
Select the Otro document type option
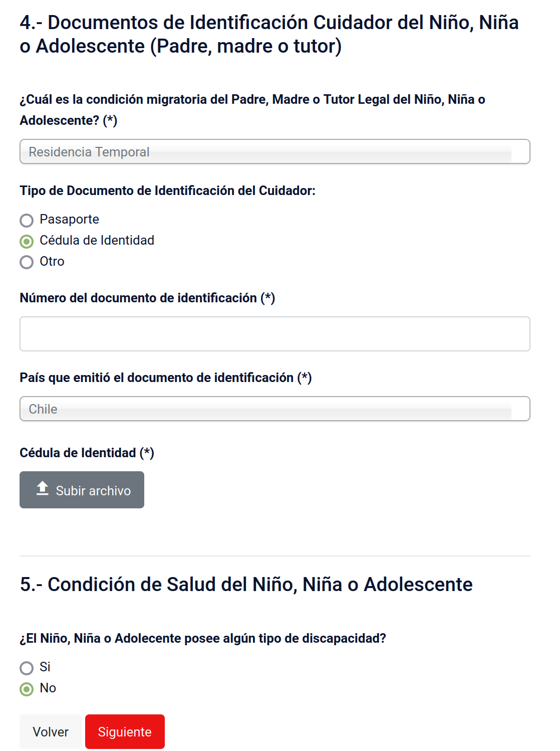(27, 262)
